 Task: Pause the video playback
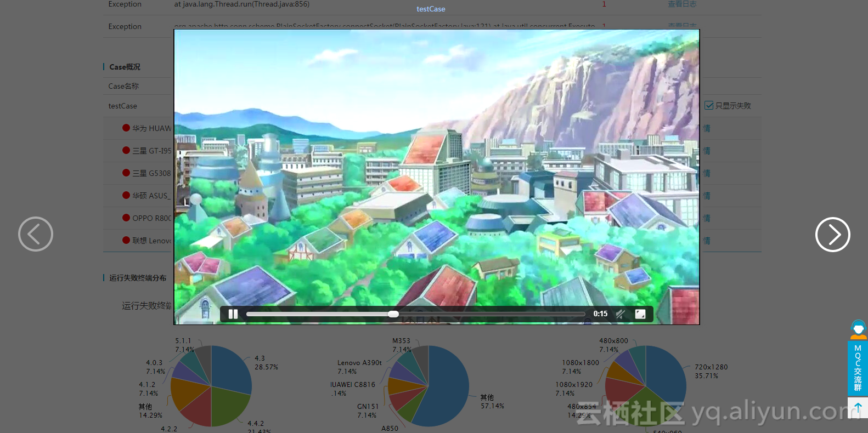[x=233, y=314]
